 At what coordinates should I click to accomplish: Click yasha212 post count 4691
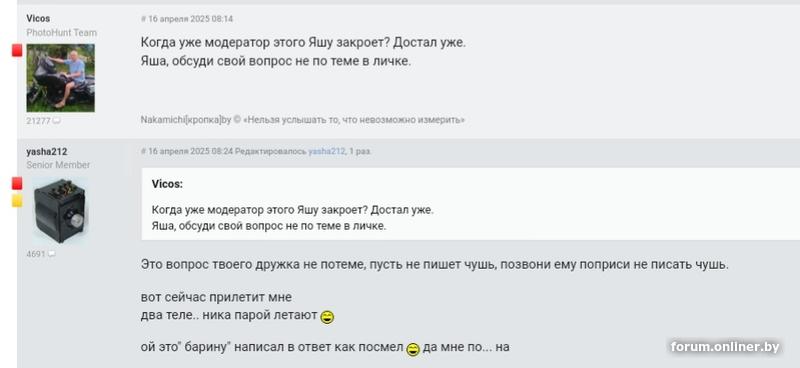36,254
